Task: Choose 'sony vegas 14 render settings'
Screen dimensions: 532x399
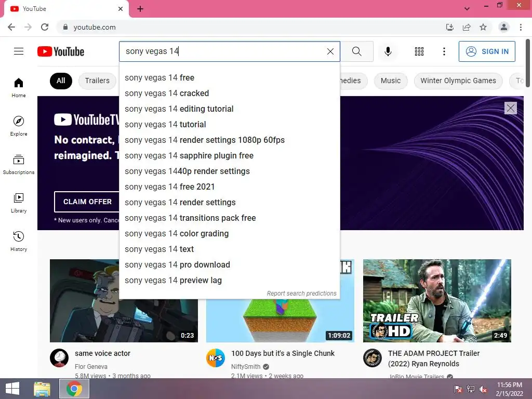Action: 229,203
